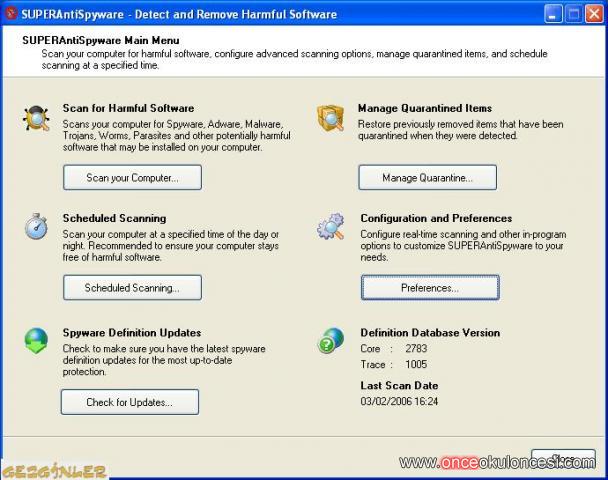The width and height of the screenshot is (608, 480).
Task: Open Scan your Computer
Action: tap(132, 178)
